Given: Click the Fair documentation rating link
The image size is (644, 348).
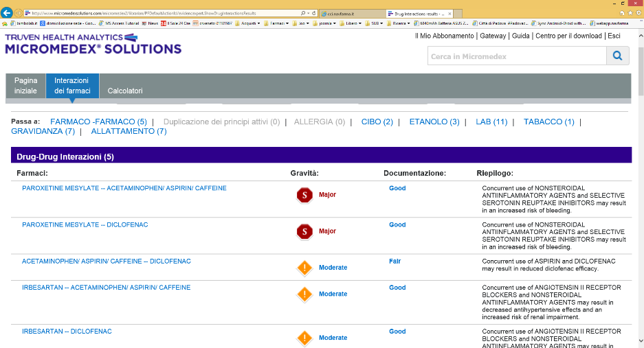Looking at the screenshot, I should point(395,262).
